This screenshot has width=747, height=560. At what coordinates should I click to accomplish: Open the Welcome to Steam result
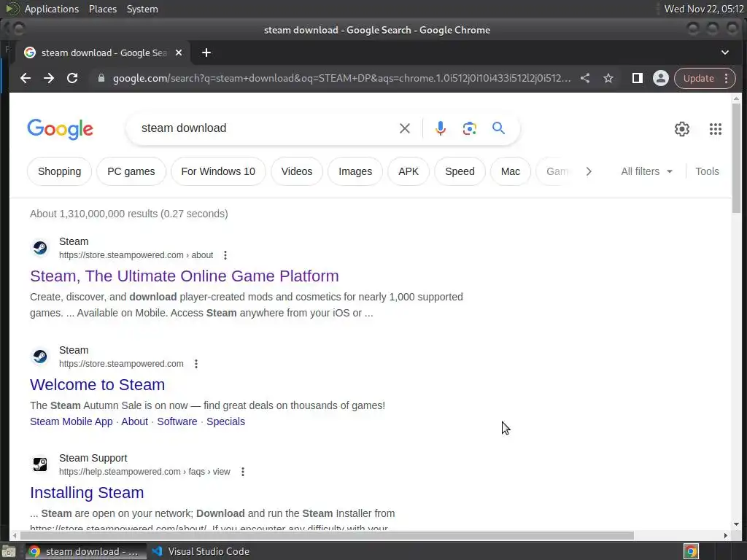point(97,385)
